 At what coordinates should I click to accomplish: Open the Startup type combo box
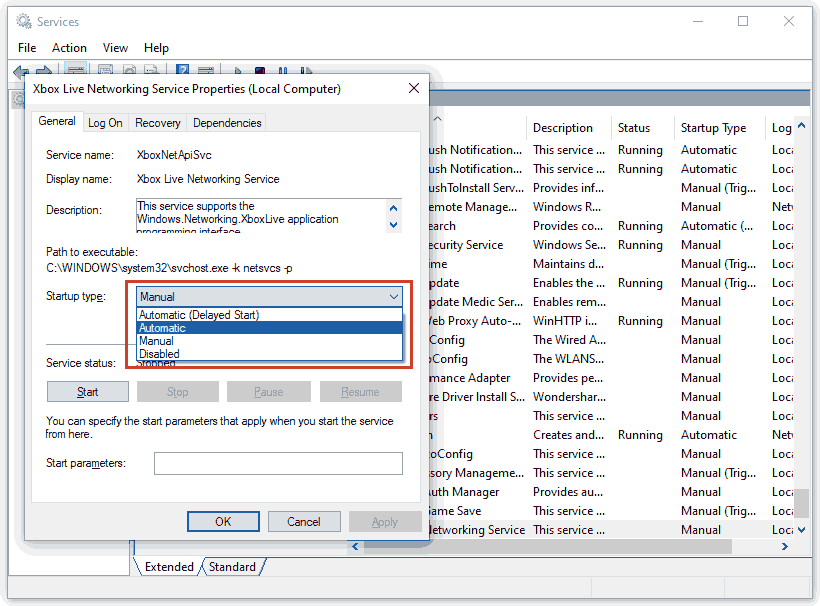click(269, 296)
